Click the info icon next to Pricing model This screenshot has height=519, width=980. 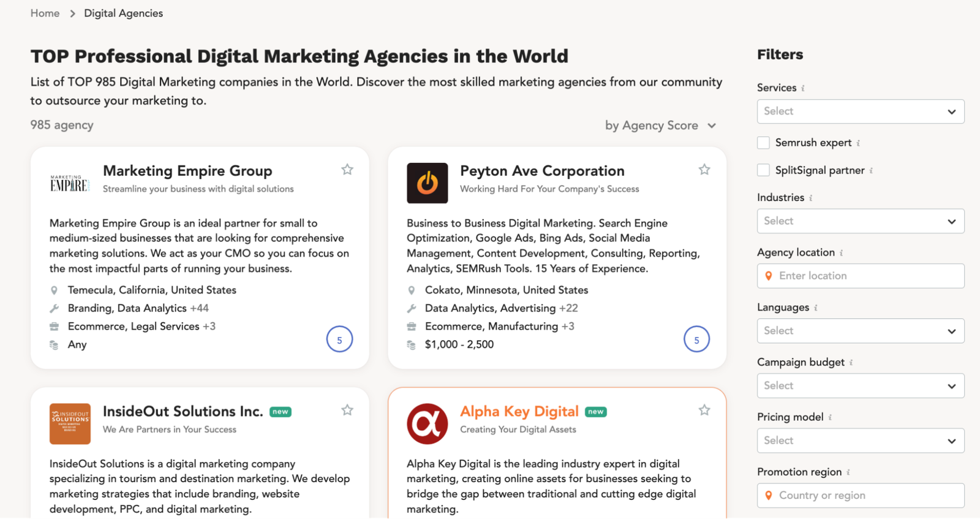pos(830,417)
